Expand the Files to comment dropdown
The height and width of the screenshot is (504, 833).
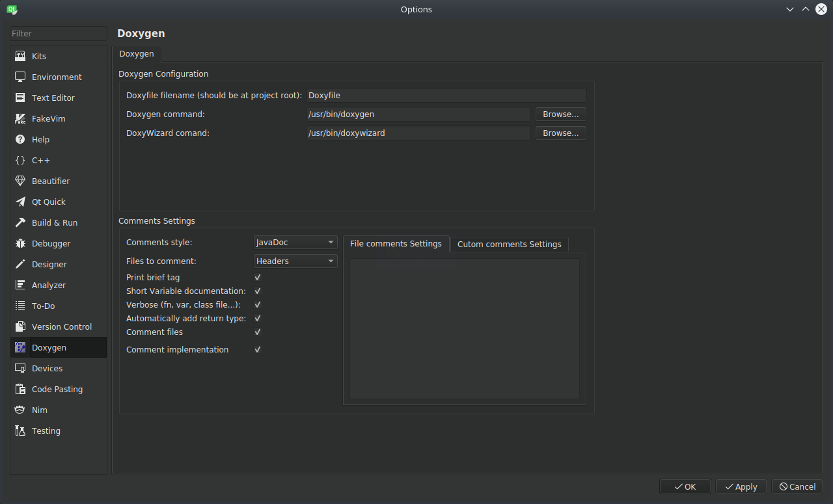[x=295, y=261]
